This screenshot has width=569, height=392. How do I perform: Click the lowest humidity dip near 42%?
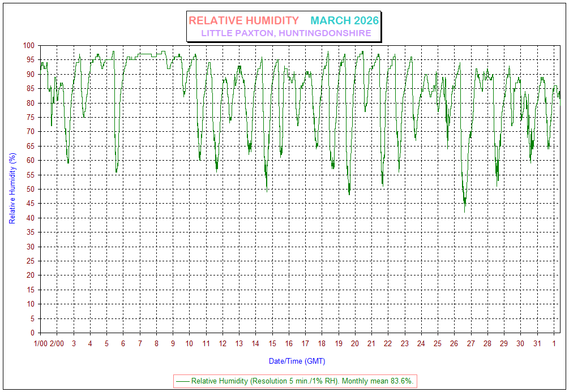[x=465, y=211]
